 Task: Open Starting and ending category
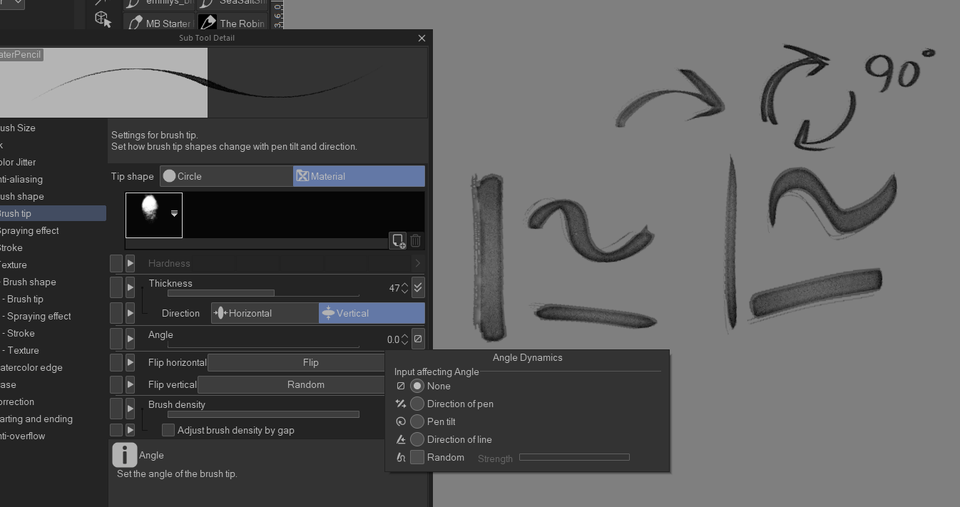pyautogui.click(x=53, y=419)
